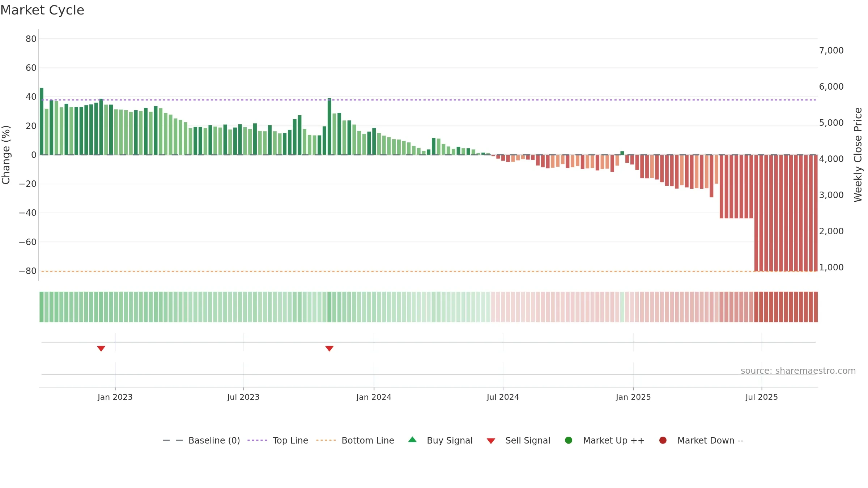Screen dimensions: 868x488
Task: Click the 80 tick on the left axis
Action: pyautogui.click(x=31, y=39)
